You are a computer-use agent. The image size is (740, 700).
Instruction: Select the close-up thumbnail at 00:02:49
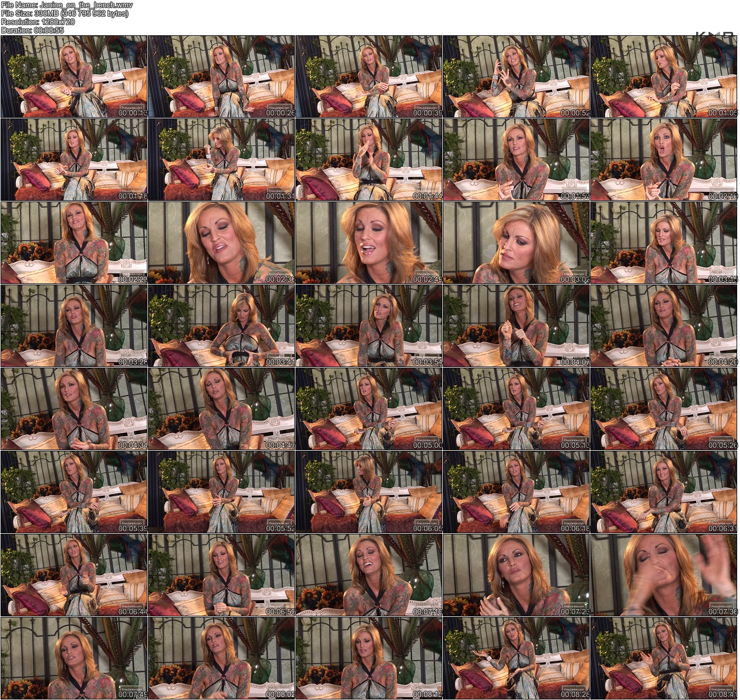click(x=369, y=242)
